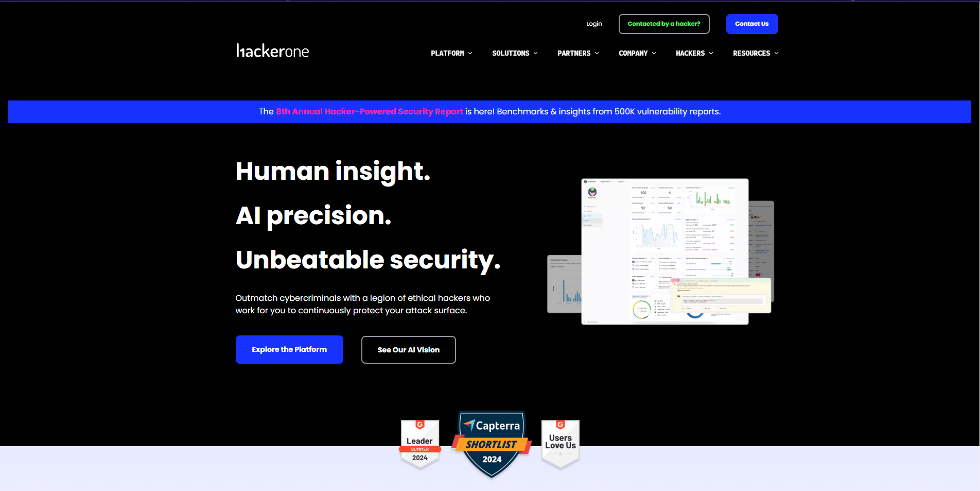Viewport: 980px width, 491px height.
Task: Open the PARTNERS menu item
Action: 574,53
